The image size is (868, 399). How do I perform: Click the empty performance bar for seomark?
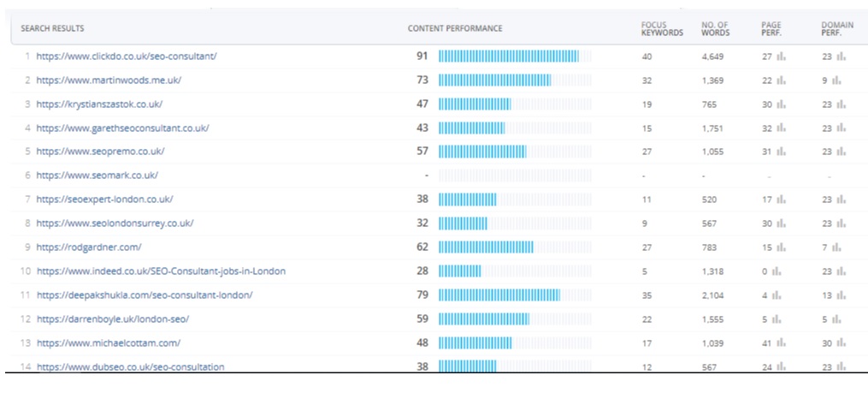pyautogui.click(x=515, y=176)
